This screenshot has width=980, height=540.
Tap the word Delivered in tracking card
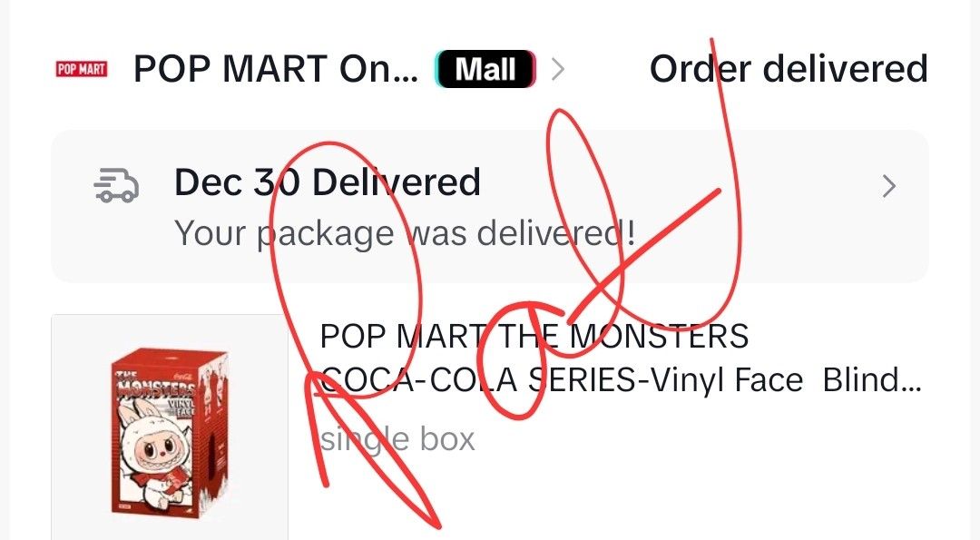click(x=397, y=182)
